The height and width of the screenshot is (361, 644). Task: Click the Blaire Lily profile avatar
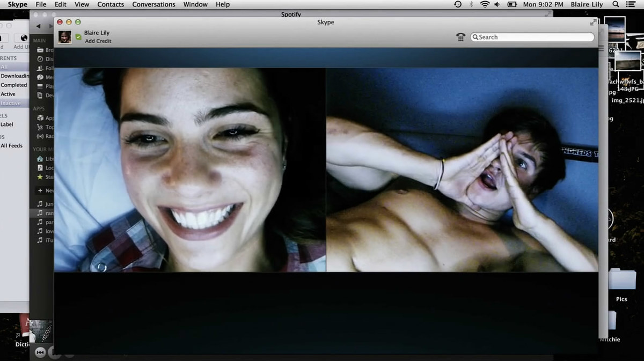tap(65, 37)
